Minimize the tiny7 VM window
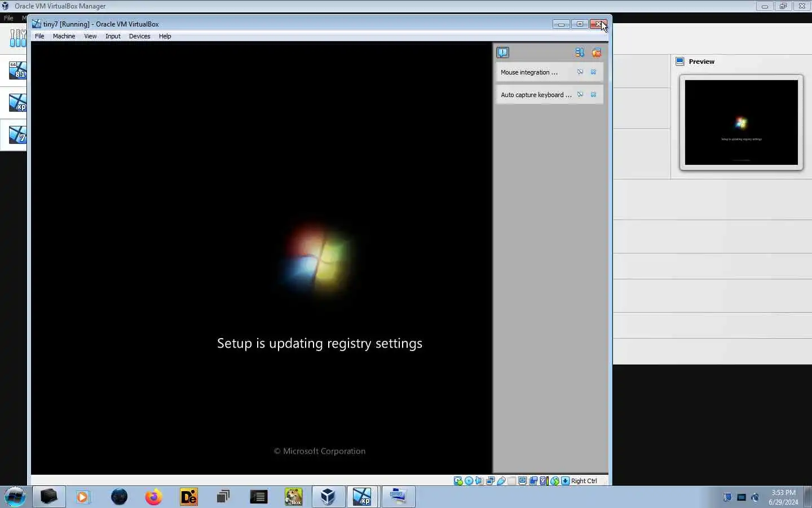This screenshot has width=812, height=508. pyautogui.click(x=561, y=24)
